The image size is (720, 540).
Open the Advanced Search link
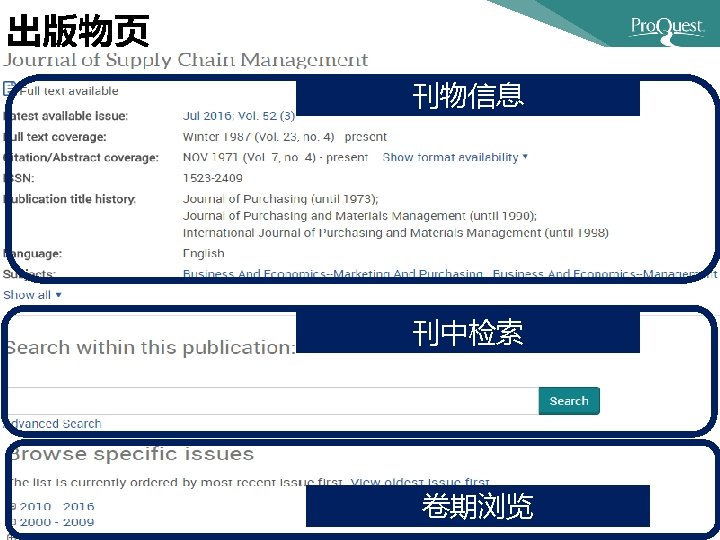coord(54,423)
